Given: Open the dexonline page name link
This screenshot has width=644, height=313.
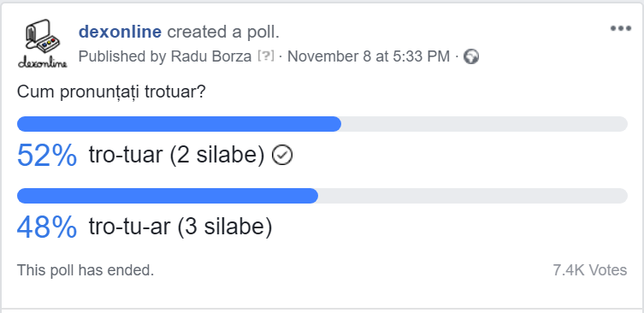Looking at the screenshot, I should [121, 32].
